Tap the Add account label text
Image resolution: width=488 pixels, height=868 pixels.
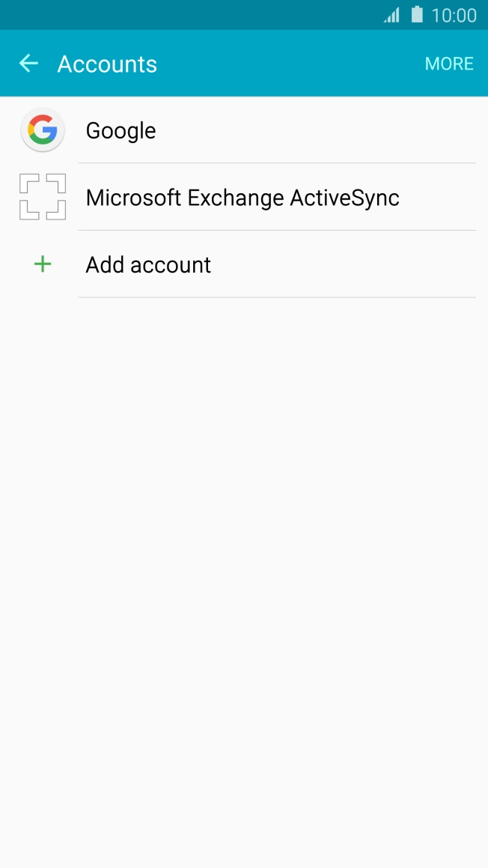pyautogui.click(x=148, y=264)
